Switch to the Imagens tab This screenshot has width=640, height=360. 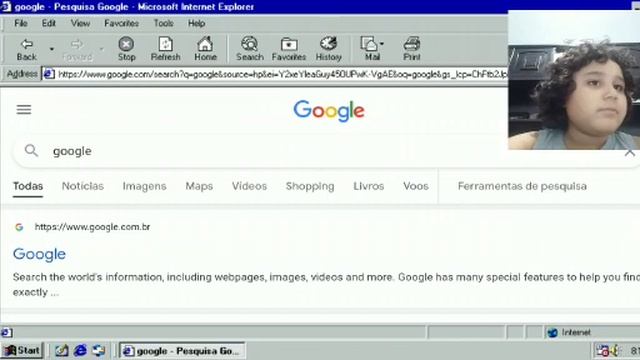point(144,186)
